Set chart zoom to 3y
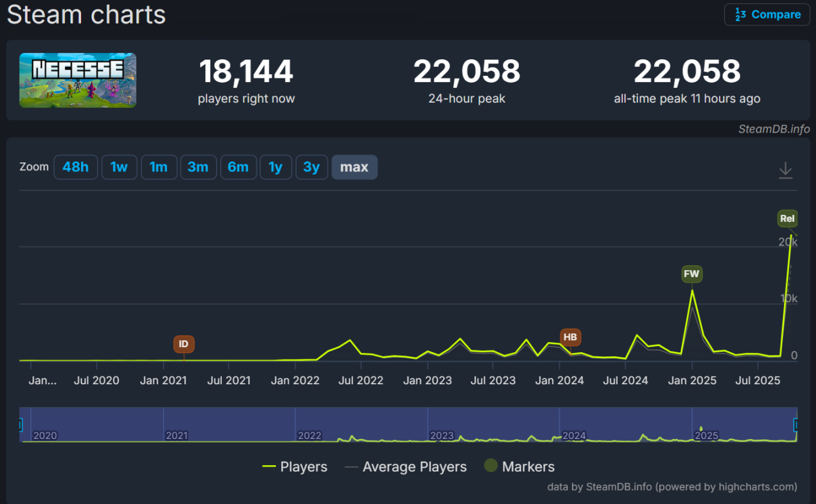The width and height of the screenshot is (816, 504). 312,167
